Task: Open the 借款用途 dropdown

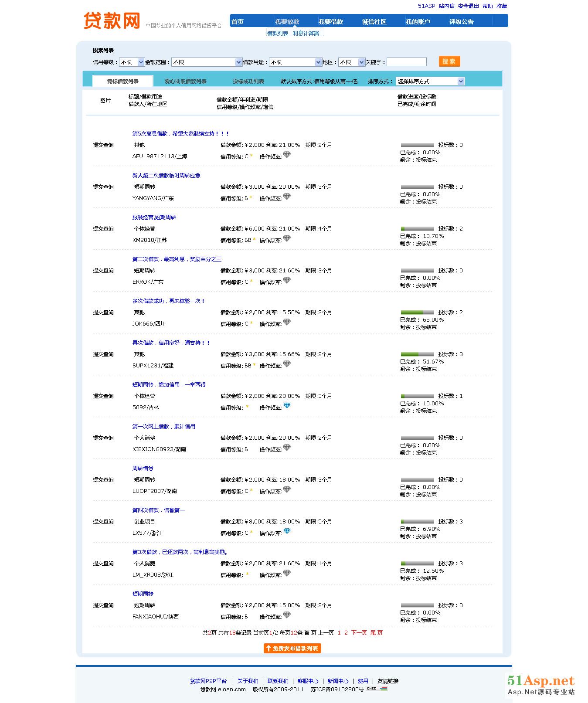Action: tap(296, 62)
